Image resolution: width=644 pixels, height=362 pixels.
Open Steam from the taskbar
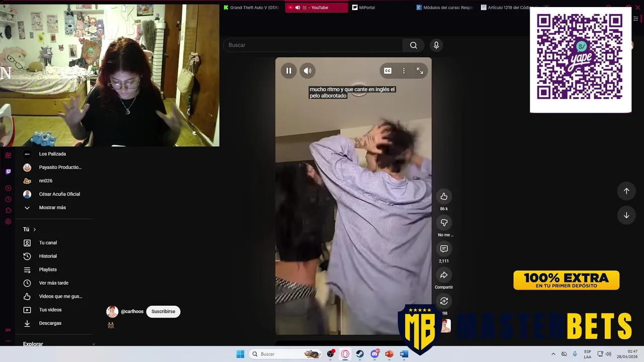tap(360, 354)
